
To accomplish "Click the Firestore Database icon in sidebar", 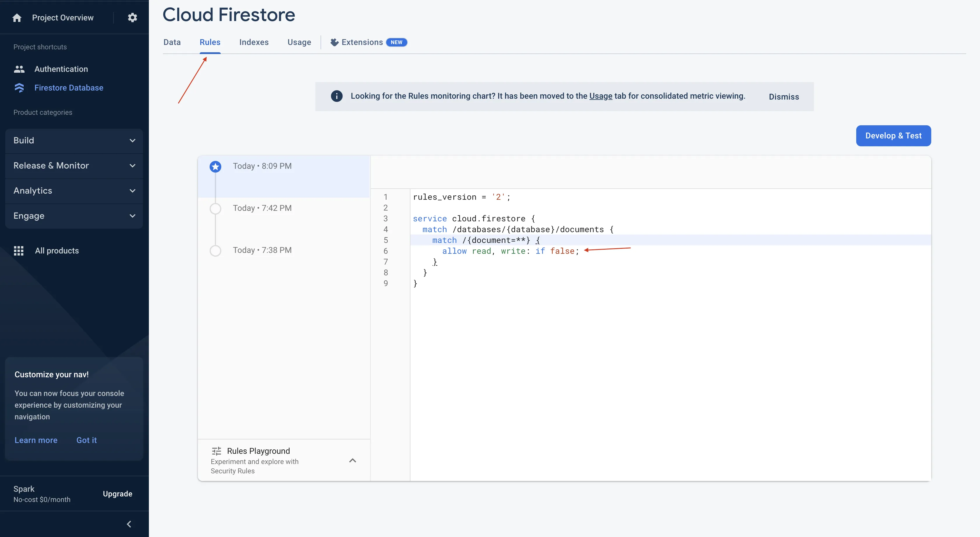I will click(x=19, y=88).
